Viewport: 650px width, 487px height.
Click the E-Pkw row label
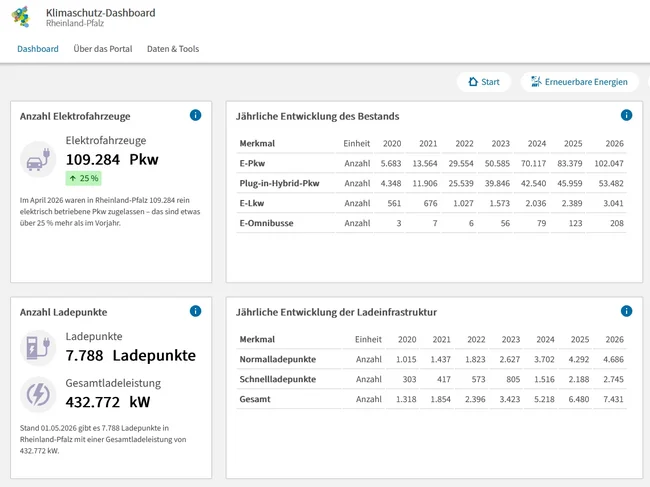(252, 163)
